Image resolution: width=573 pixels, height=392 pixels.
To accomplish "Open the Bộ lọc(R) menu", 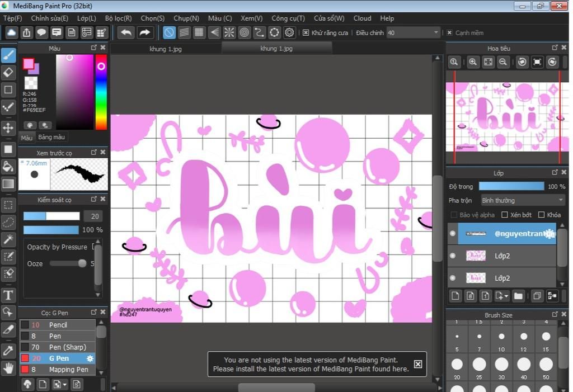I will pos(118,18).
